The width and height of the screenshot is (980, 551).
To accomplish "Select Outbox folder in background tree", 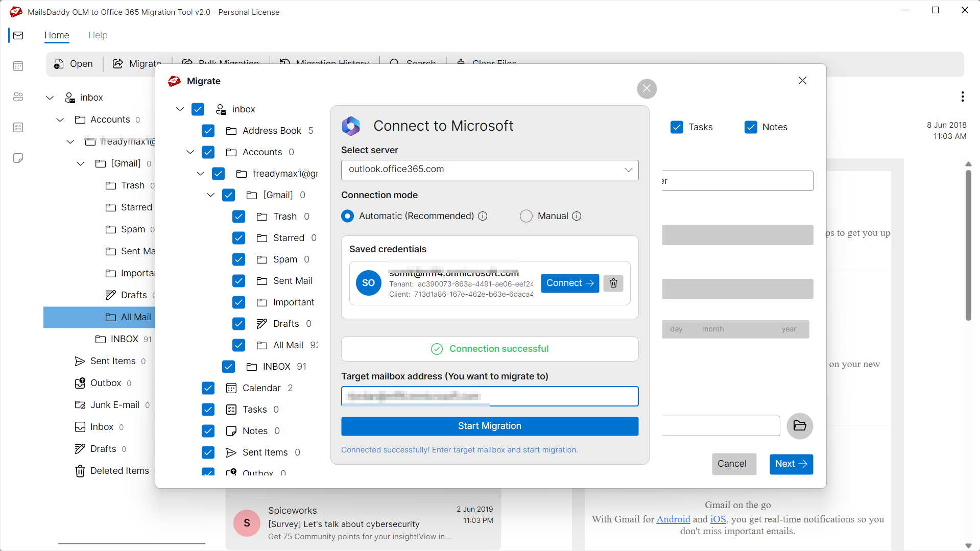I will [106, 383].
